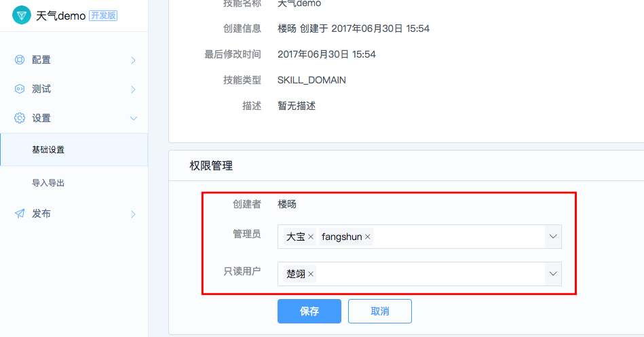
Task: Click the 发布 paper plane icon
Action: click(x=19, y=214)
